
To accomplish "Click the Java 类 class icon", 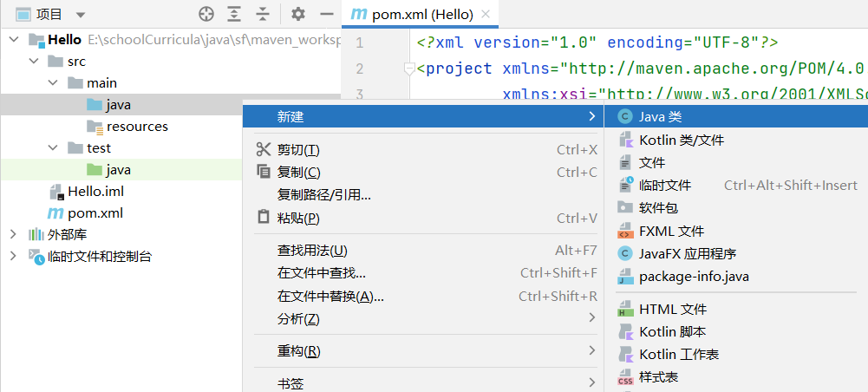I will click(625, 117).
